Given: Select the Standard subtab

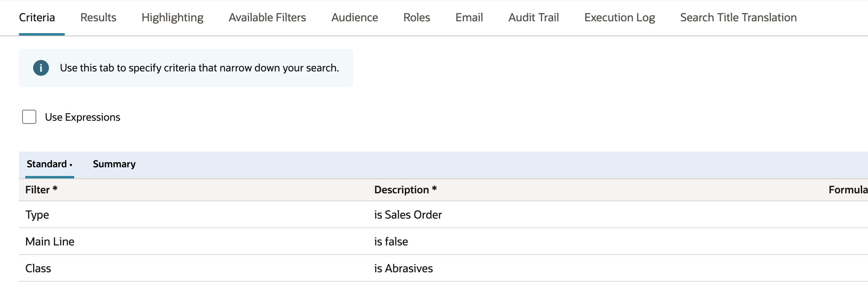Looking at the screenshot, I should click(49, 164).
